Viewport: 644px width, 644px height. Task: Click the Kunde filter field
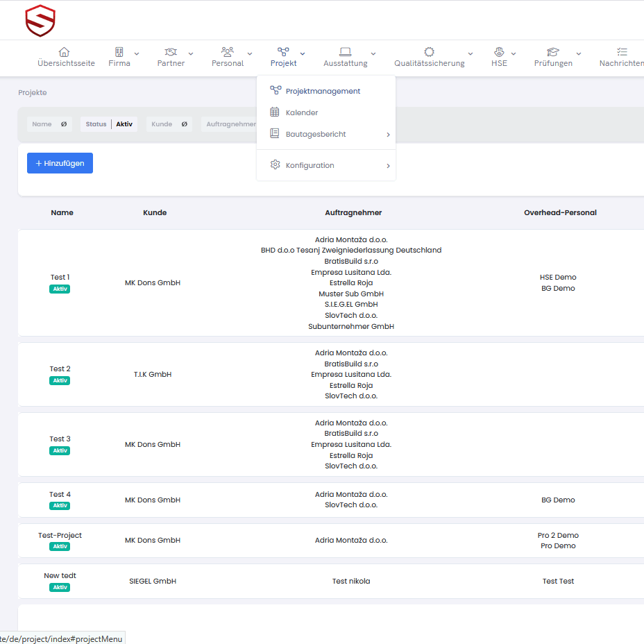(169, 124)
